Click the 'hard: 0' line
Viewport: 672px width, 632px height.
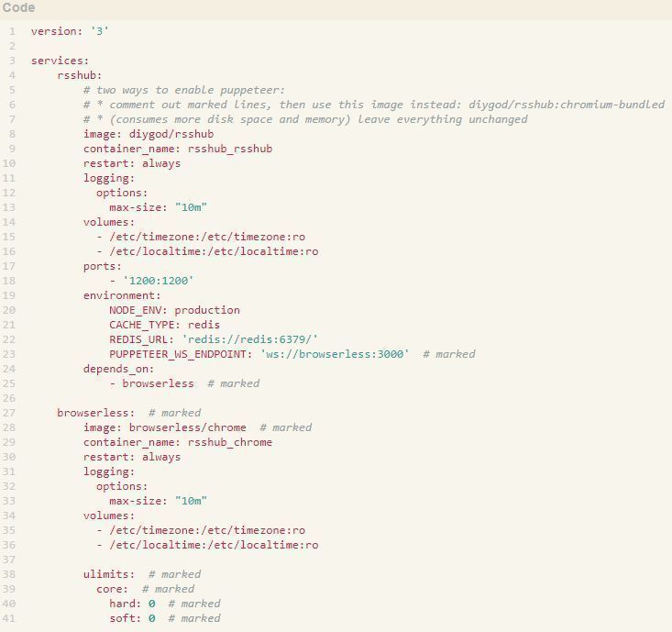click(x=132, y=604)
